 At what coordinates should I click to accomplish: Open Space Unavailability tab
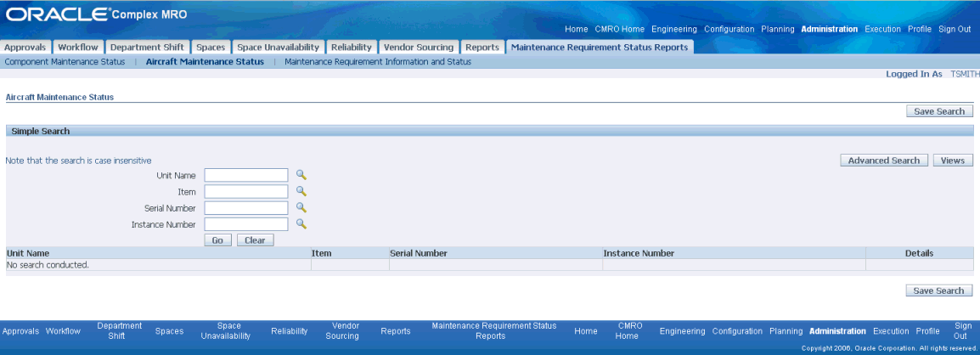[x=279, y=47]
